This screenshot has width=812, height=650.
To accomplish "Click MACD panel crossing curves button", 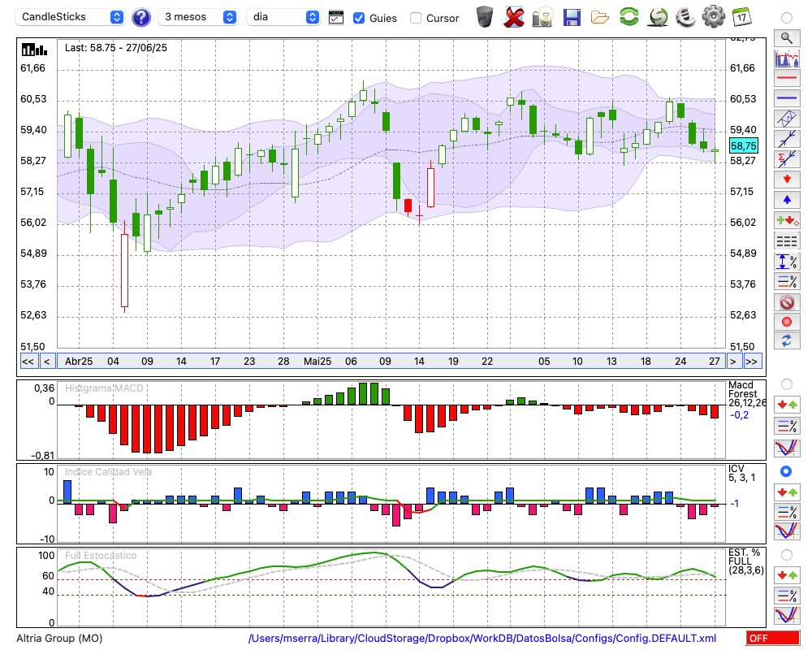I will point(787,448).
